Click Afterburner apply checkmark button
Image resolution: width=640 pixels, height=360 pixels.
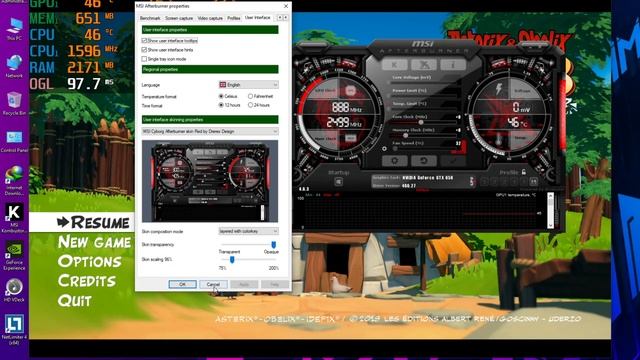coord(453,160)
